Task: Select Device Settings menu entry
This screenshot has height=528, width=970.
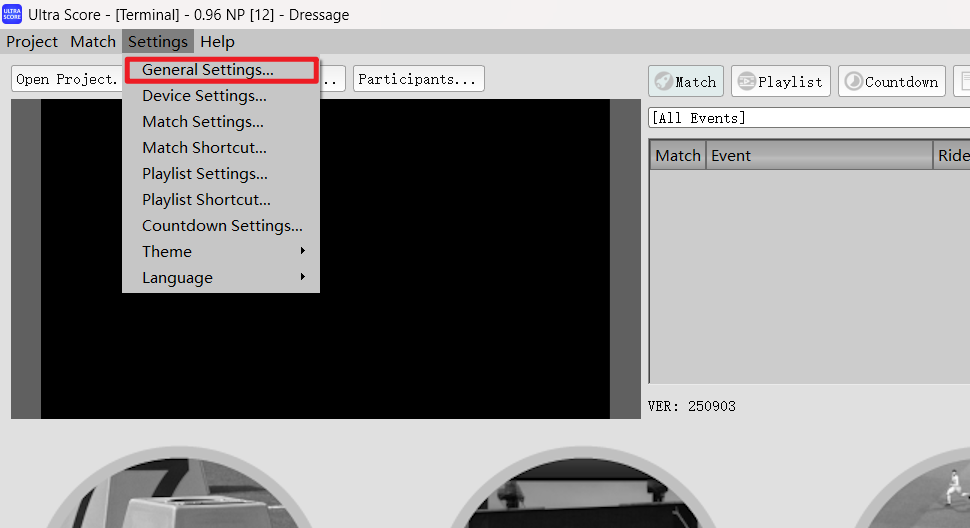Action: 204,96
